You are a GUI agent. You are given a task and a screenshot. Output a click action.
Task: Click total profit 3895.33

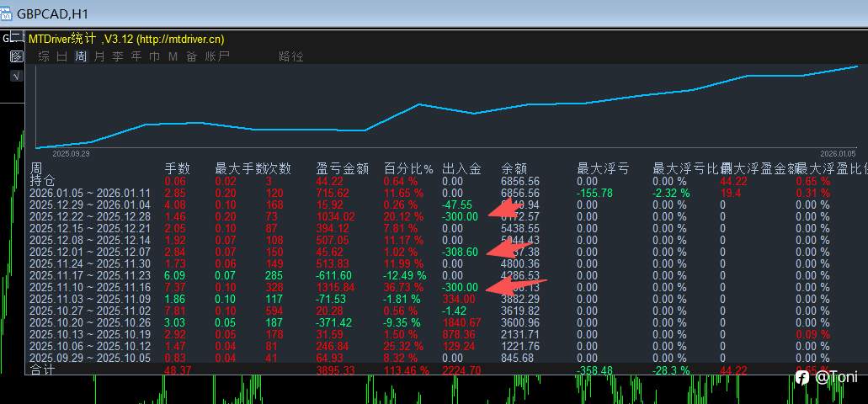pyautogui.click(x=335, y=370)
